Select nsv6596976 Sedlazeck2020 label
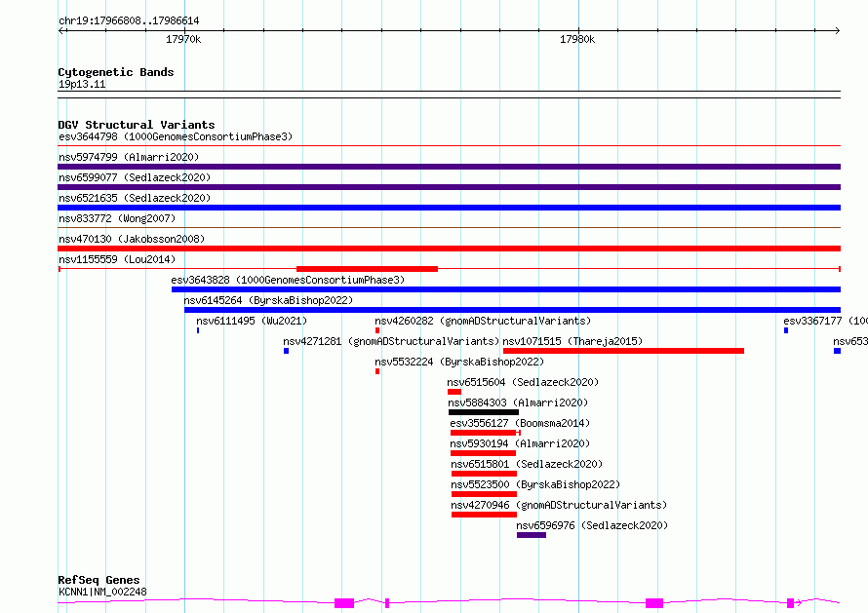 (x=592, y=525)
